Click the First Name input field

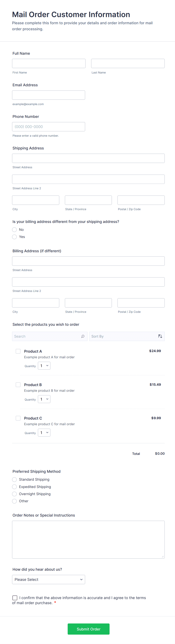49,64
